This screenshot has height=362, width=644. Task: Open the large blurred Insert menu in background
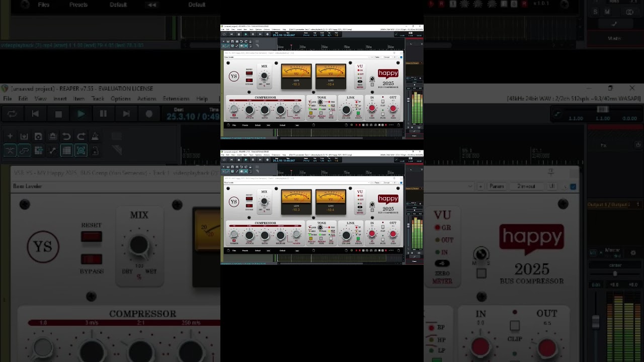60,99
